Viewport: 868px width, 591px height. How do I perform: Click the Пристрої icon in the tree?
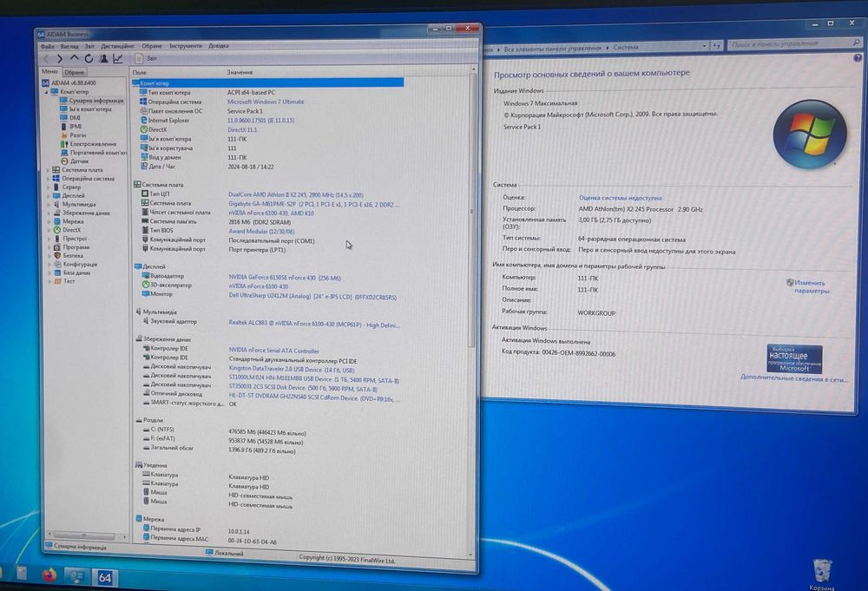coord(57,239)
